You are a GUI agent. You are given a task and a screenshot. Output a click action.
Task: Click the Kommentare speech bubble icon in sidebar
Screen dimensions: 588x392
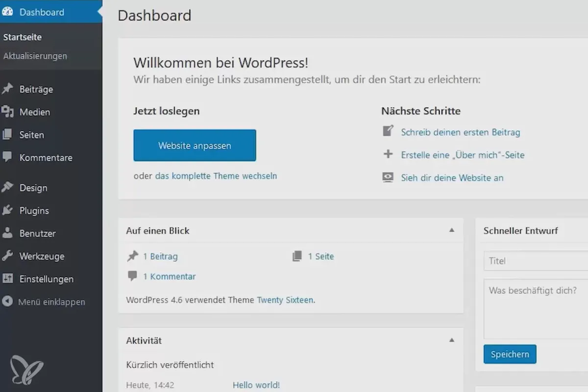point(7,157)
